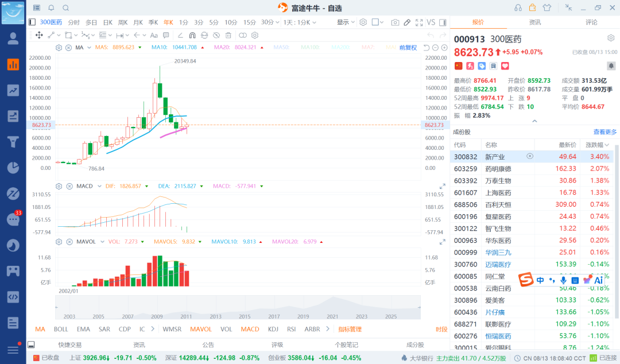Open the game controller sidebar icon
Viewport: 620px width, 364px height.
[13, 271]
